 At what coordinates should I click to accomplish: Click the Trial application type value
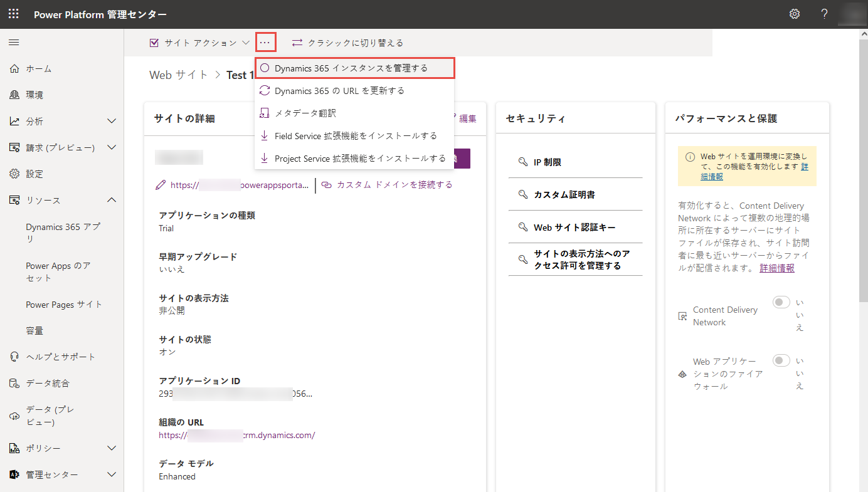click(x=166, y=228)
